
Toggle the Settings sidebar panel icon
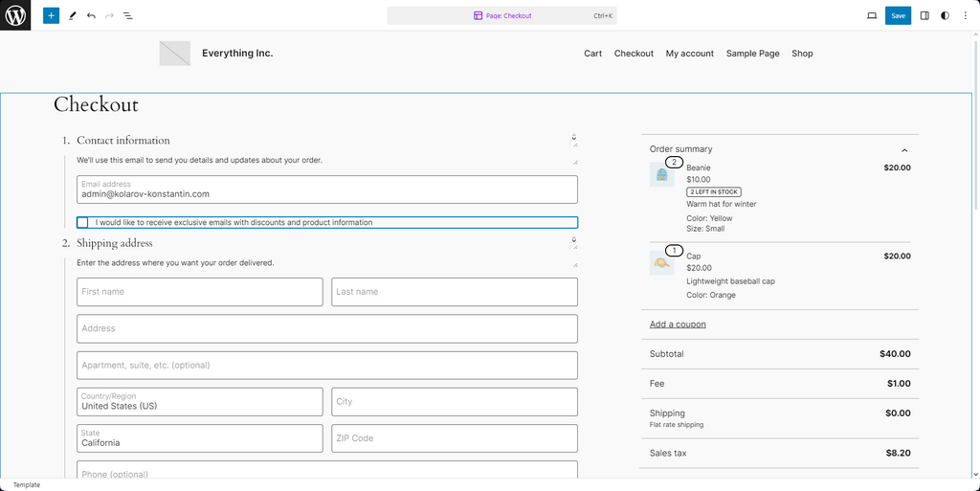(924, 15)
